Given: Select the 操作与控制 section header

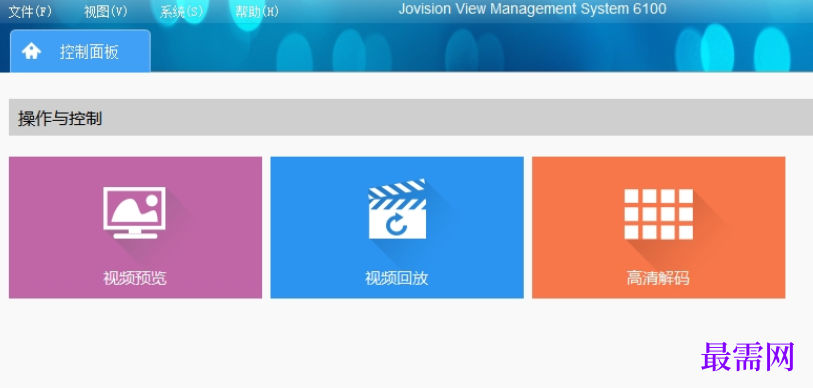Looking at the screenshot, I should [x=411, y=118].
